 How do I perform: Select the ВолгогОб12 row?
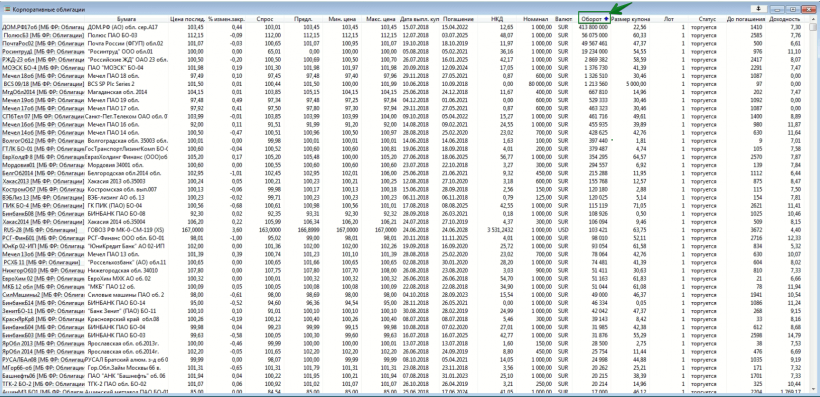[x=405, y=140]
